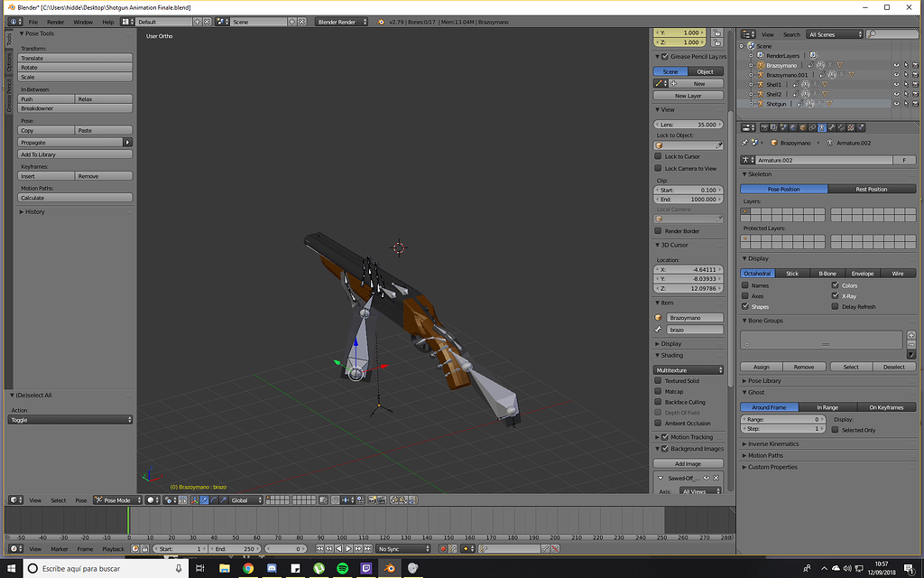Enable the Names display checkbox
Viewport: 924px width, 578px height.
point(744,284)
